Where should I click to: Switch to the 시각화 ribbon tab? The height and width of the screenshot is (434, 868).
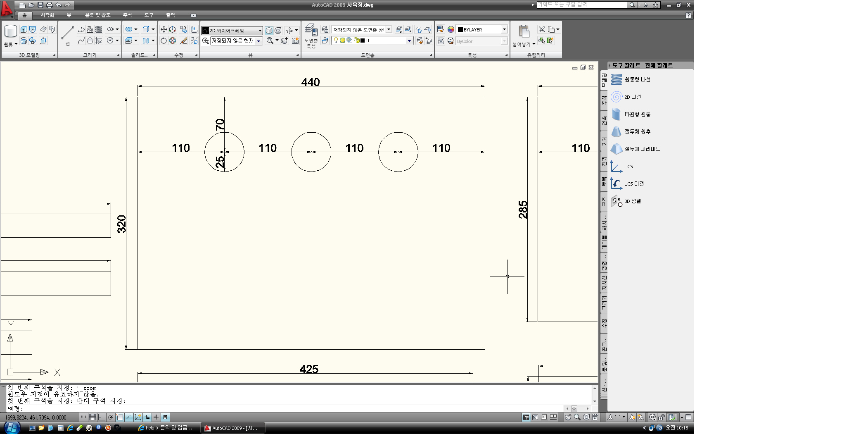[47, 15]
